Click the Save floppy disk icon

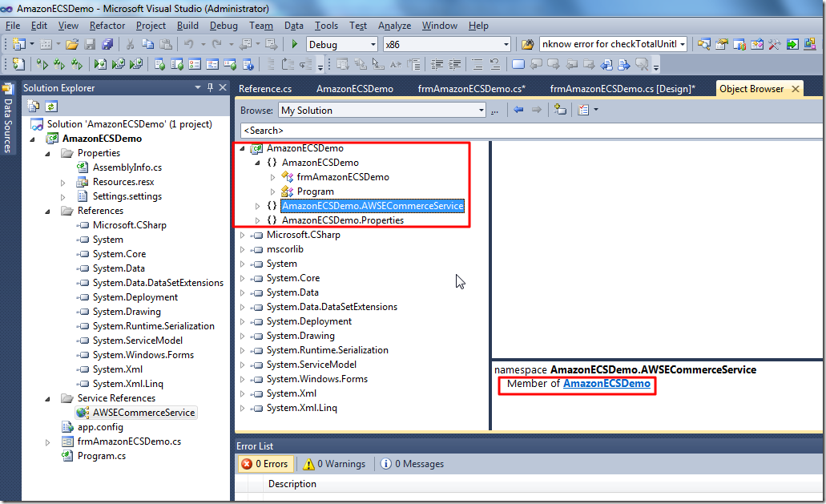tap(90, 44)
